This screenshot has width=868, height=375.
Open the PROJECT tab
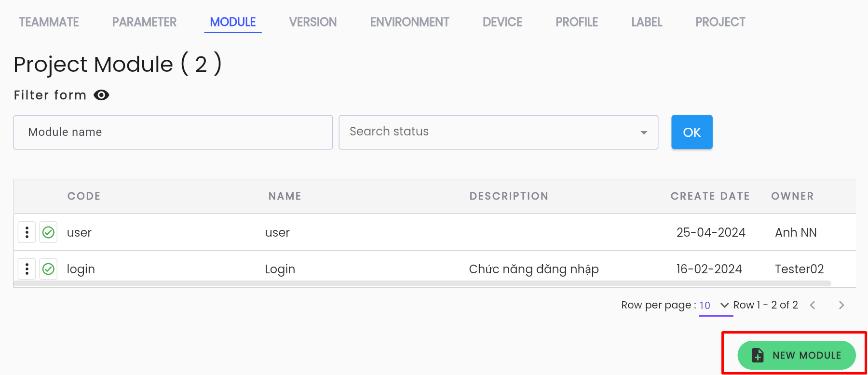click(720, 22)
